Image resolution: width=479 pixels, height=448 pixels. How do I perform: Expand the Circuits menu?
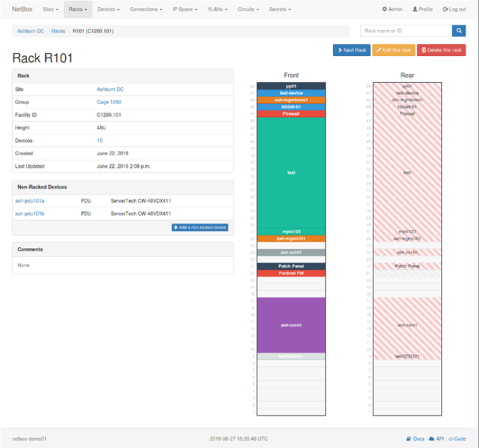[x=248, y=9]
